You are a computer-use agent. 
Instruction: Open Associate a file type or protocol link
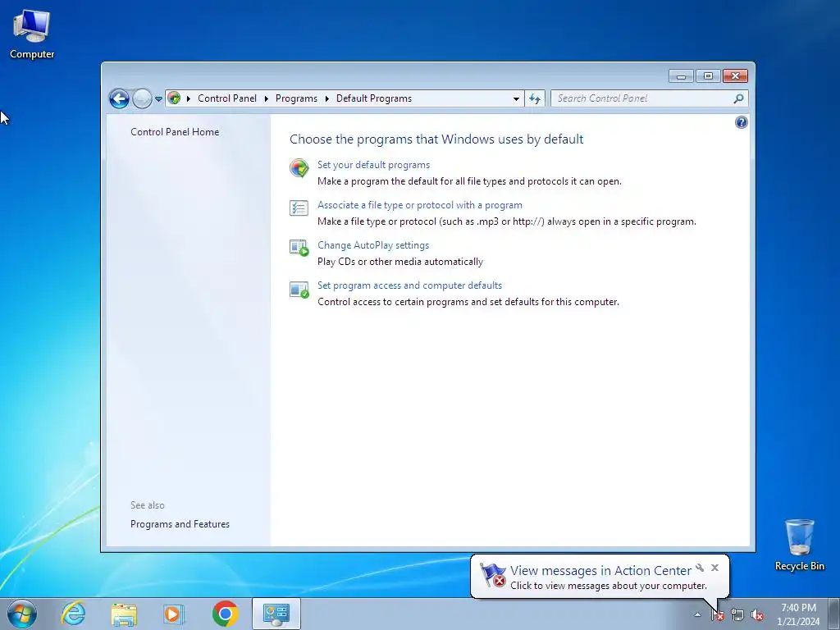tap(419, 205)
